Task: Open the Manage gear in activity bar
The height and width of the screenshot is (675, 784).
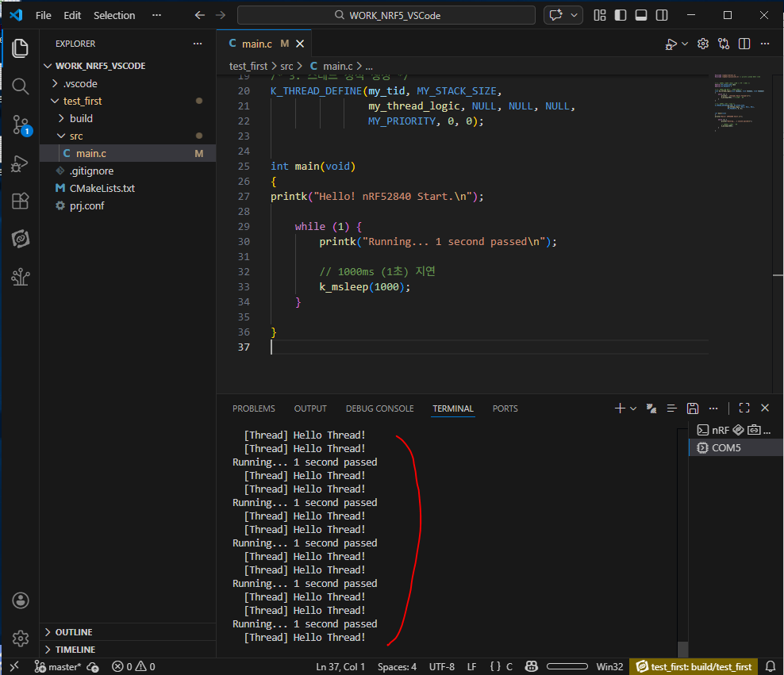Action: coord(20,639)
